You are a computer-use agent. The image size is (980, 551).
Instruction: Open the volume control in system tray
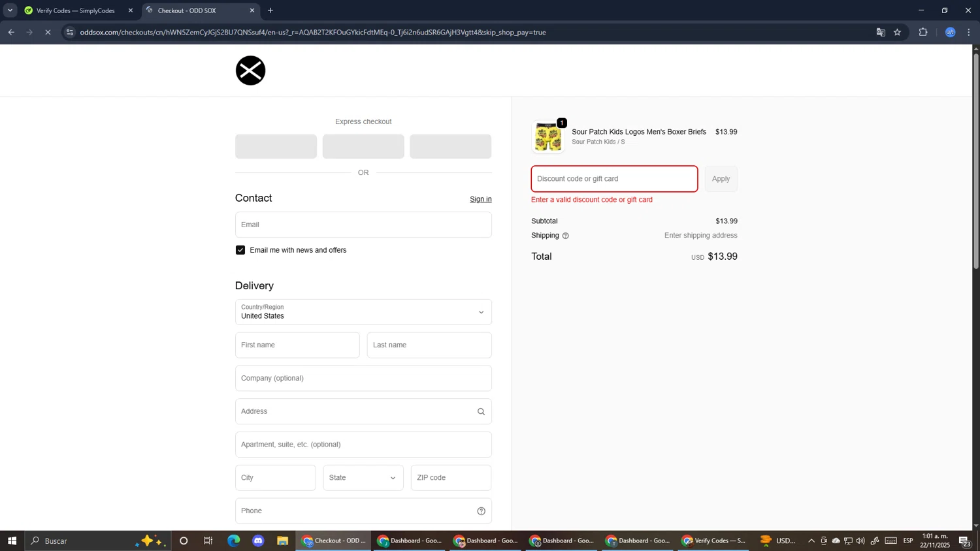(860, 541)
